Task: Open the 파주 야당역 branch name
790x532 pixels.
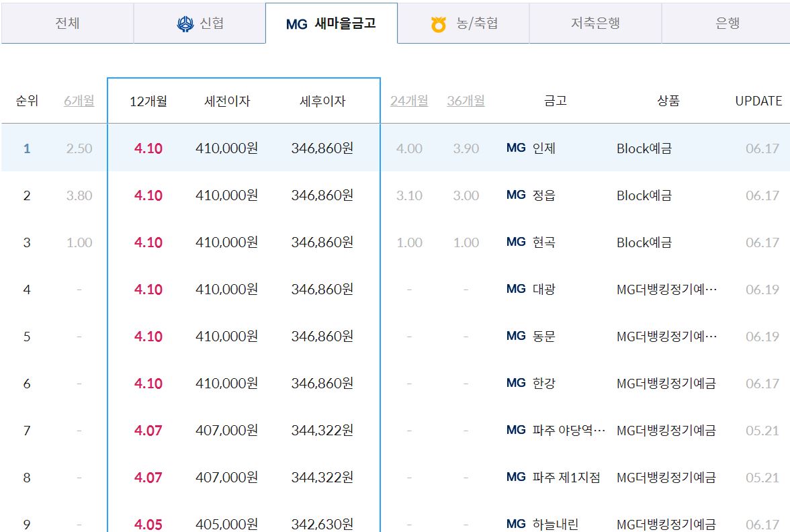Action: [x=569, y=430]
